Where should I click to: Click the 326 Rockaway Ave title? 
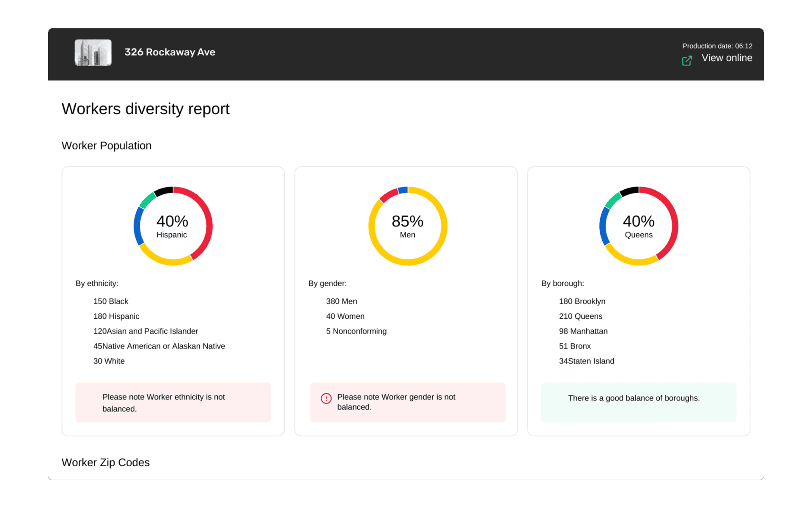170,52
